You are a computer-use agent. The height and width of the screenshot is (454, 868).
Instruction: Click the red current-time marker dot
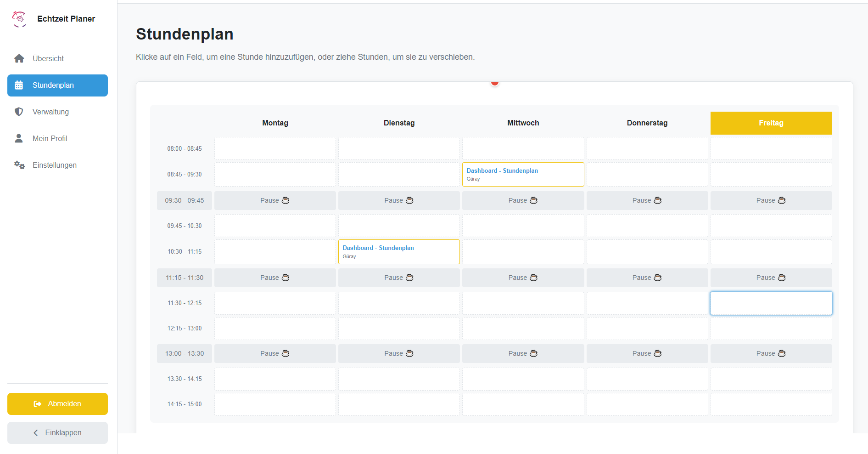pyautogui.click(x=494, y=83)
